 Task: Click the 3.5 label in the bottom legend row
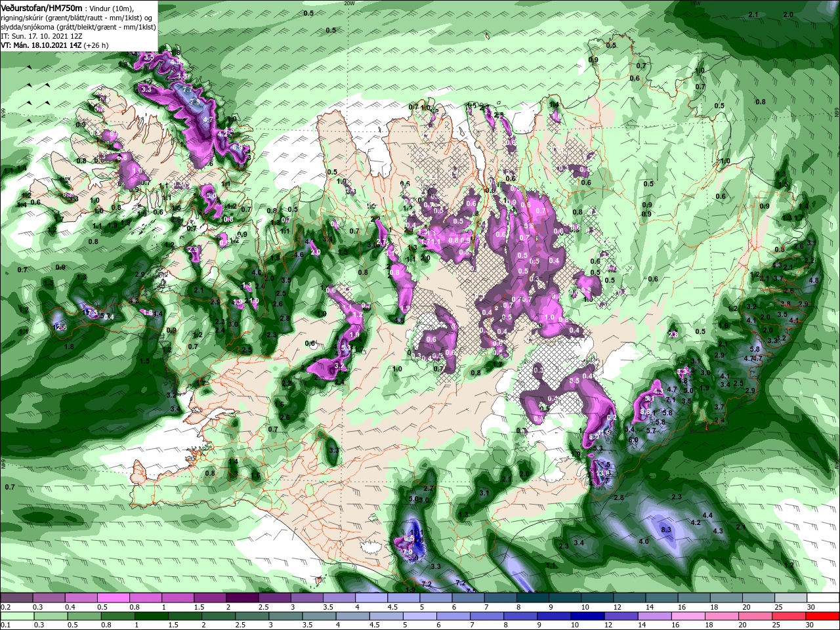308,625
